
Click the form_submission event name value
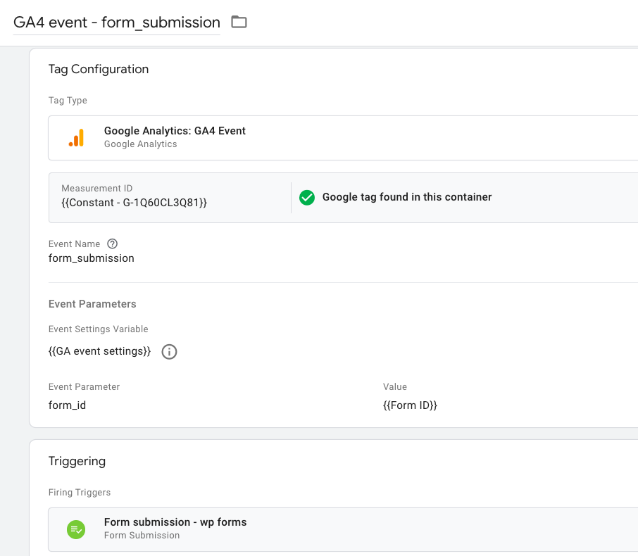91,258
